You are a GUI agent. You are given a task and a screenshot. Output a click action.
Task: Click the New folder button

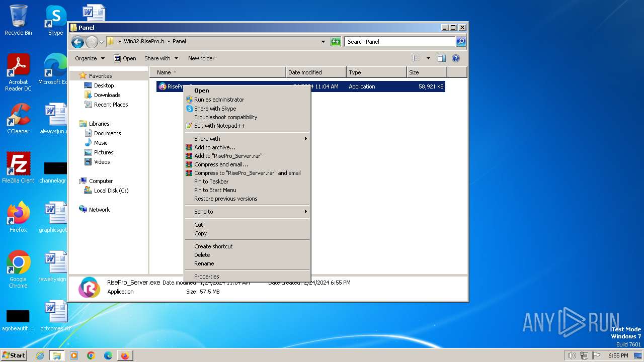201,58
